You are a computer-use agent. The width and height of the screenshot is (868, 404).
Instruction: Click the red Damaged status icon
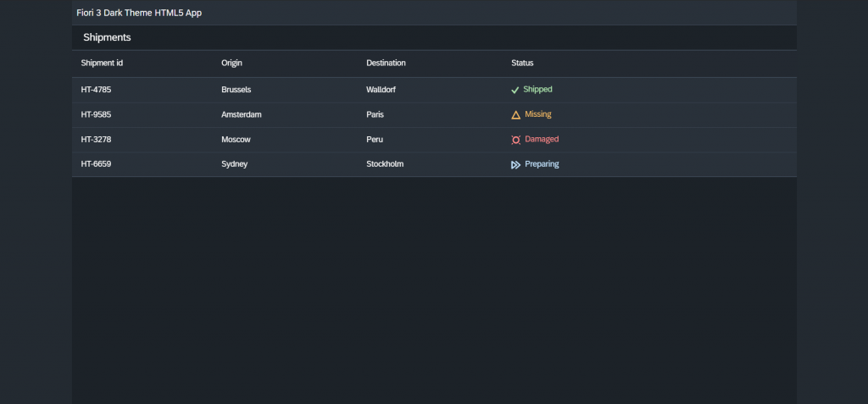[515, 140]
